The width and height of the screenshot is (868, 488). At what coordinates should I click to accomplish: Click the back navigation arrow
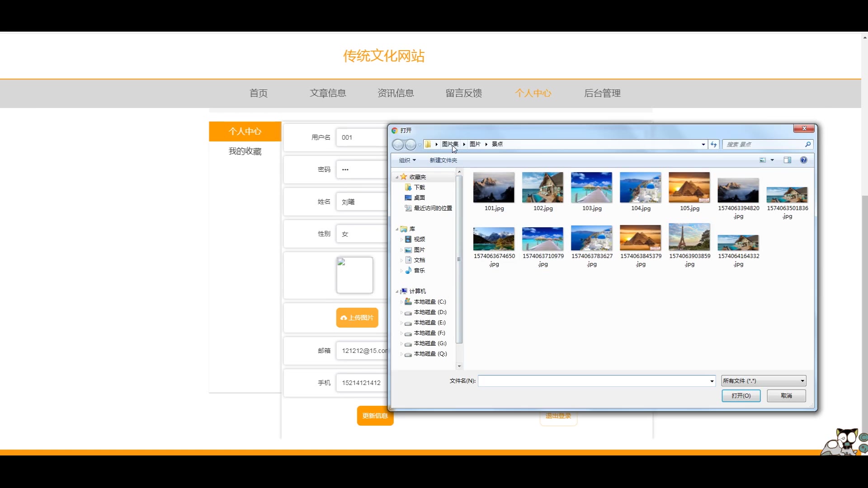(398, 145)
